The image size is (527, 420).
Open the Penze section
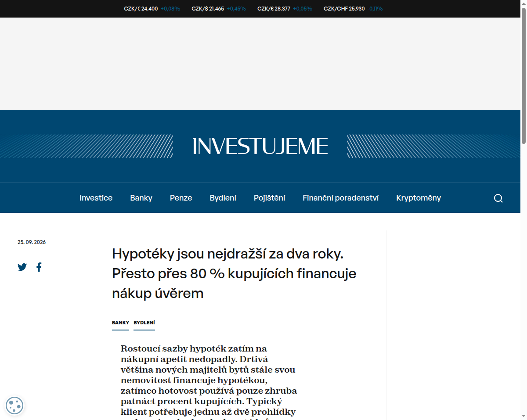coord(181,198)
